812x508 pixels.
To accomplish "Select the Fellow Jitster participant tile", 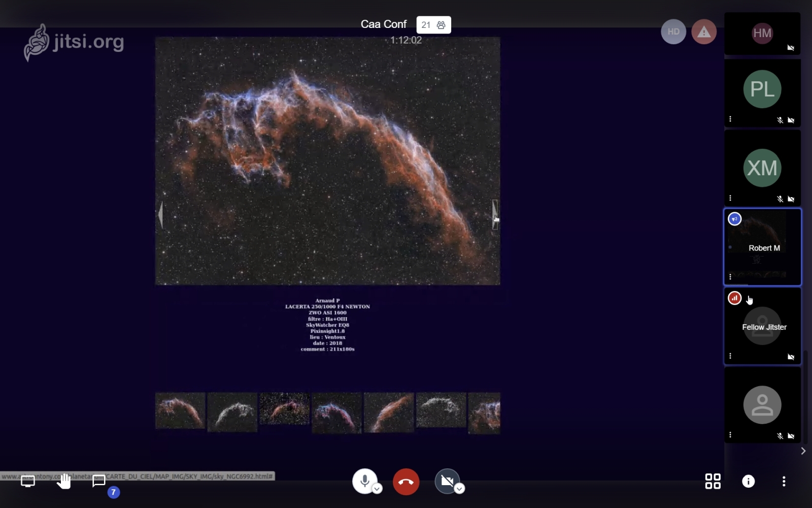I will (x=762, y=326).
